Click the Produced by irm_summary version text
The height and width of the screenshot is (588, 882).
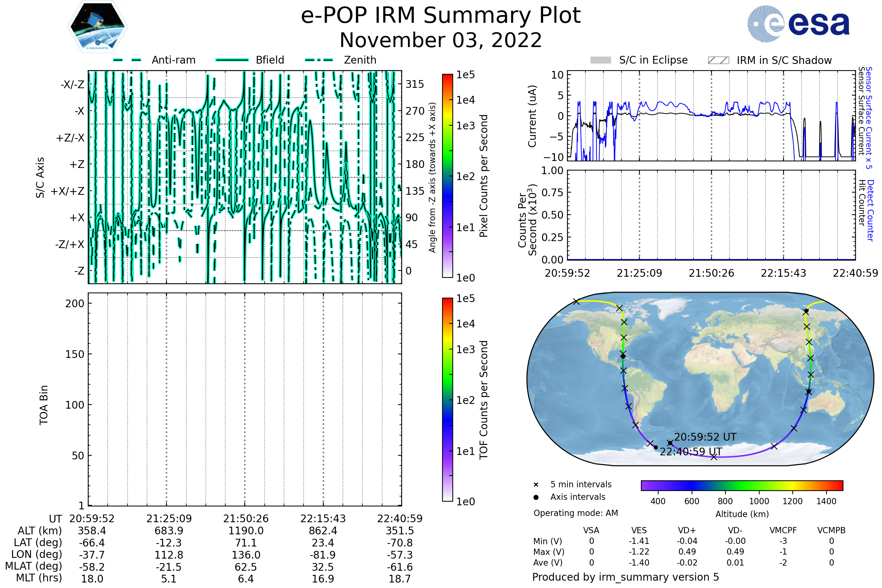tap(625, 577)
